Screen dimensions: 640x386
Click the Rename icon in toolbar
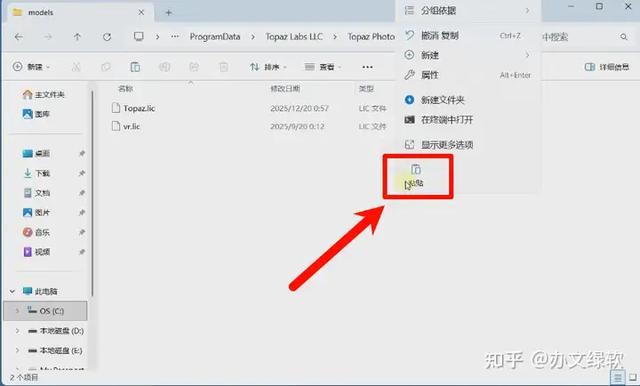pos(164,67)
